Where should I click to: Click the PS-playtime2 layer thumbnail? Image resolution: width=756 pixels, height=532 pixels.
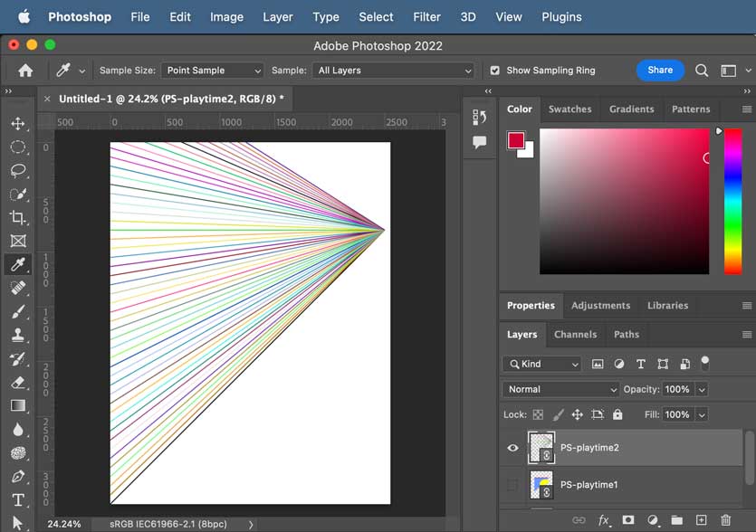coord(541,448)
